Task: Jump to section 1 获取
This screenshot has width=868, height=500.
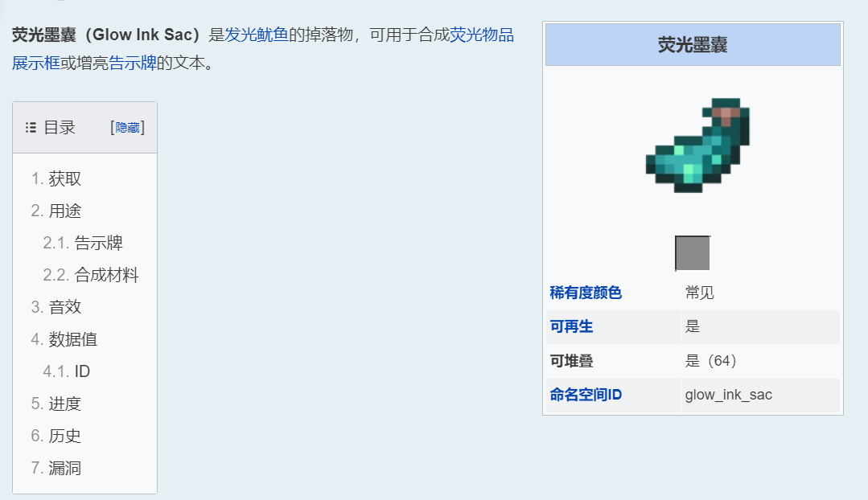Action: click(x=64, y=179)
